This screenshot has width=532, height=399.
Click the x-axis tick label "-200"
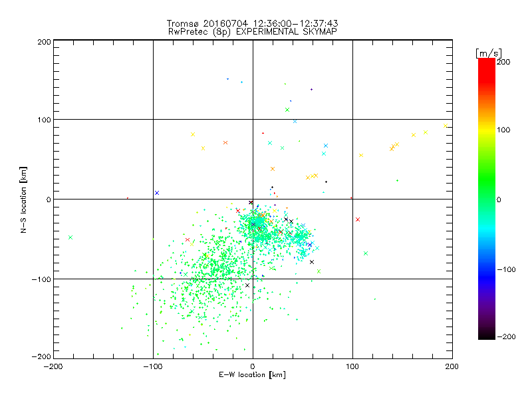53,366
